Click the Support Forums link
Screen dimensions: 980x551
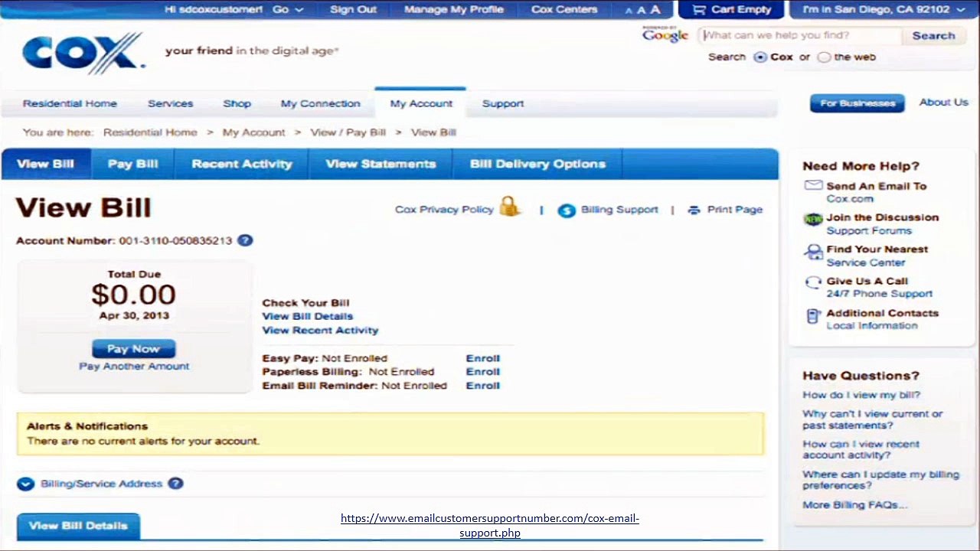pyautogui.click(x=869, y=230)
